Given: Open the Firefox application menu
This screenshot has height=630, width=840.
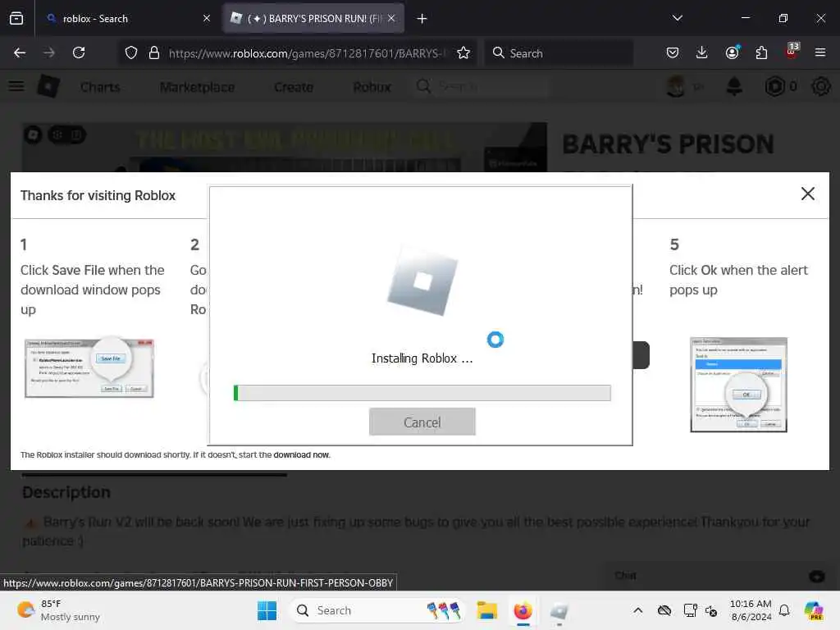Looking at the screenshot, I should click(x=820, y=52).
